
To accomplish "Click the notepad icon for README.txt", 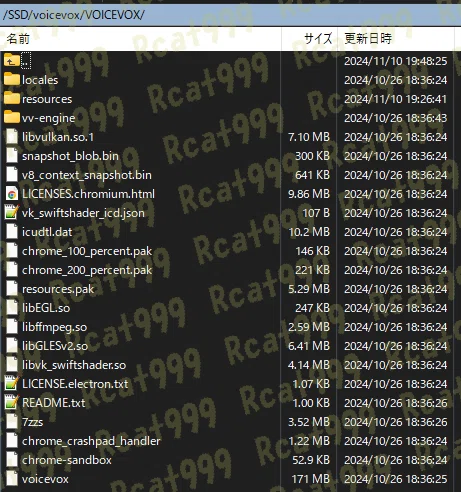I will (12, 403).
